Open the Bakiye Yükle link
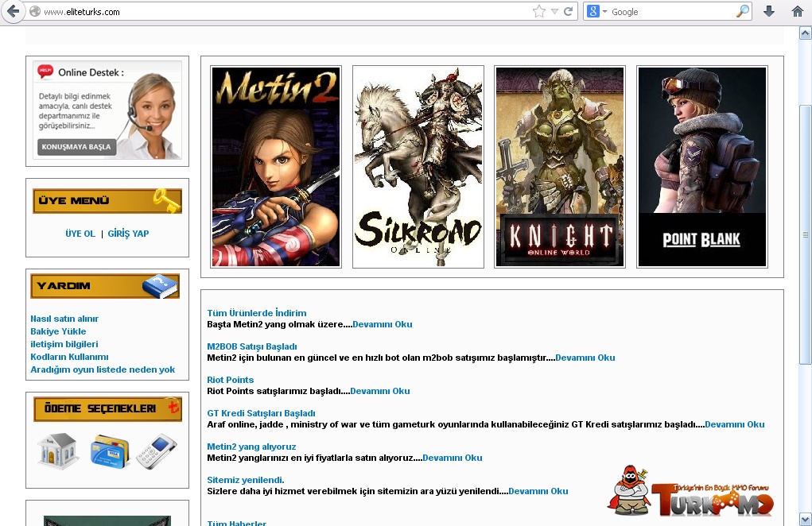 [x=58, y=331]
